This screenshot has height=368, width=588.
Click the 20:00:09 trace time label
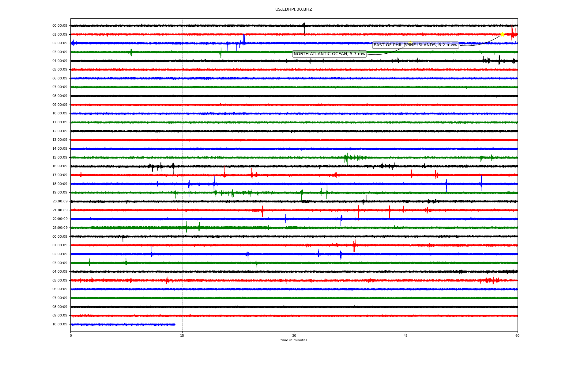point(60,201)
